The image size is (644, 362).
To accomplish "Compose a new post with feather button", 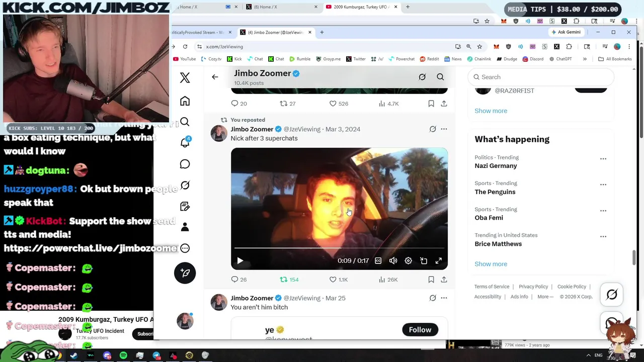I will click(185, 273).
